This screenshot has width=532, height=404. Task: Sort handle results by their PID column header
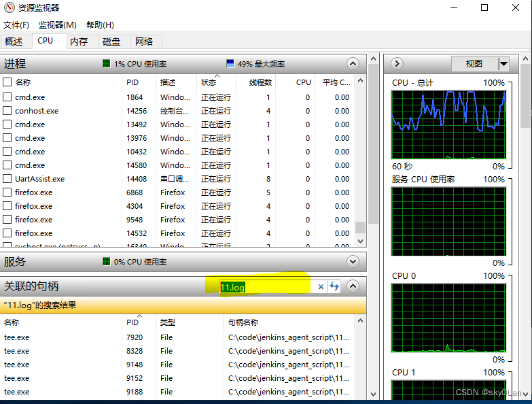coord(139,322)
